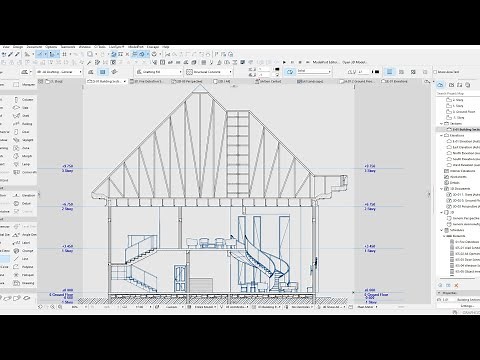The height and width of the screenshot is (360, 480).
Task: Select the Skylight tool
Action: pyautogui.click(x=23, y=140)
